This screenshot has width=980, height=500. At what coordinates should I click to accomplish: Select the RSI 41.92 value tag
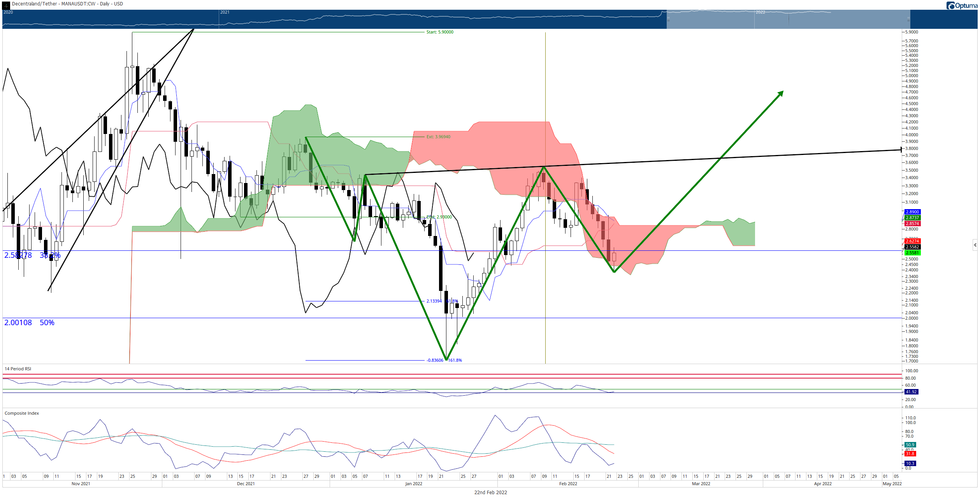[911, 392]
